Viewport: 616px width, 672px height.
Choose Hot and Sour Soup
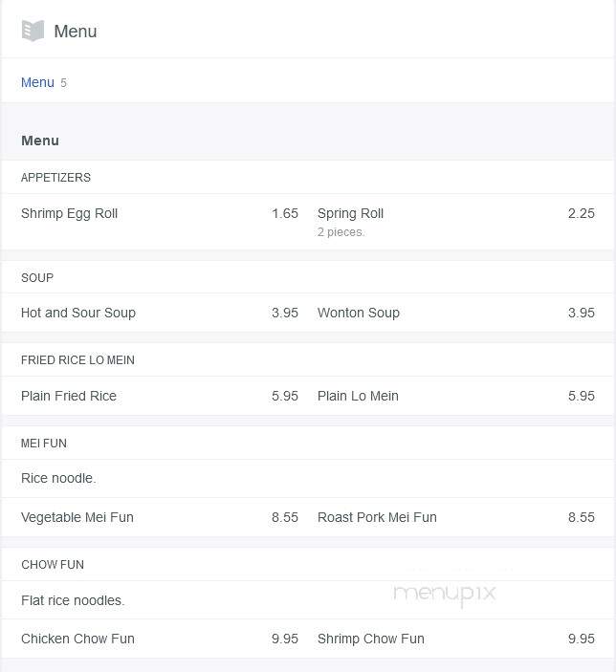pos(78,313)
